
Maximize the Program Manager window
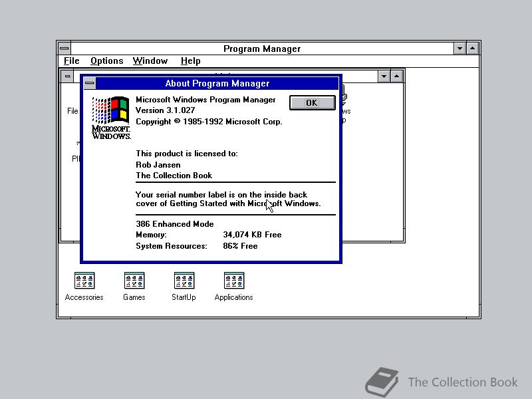(x=473, y=49)
